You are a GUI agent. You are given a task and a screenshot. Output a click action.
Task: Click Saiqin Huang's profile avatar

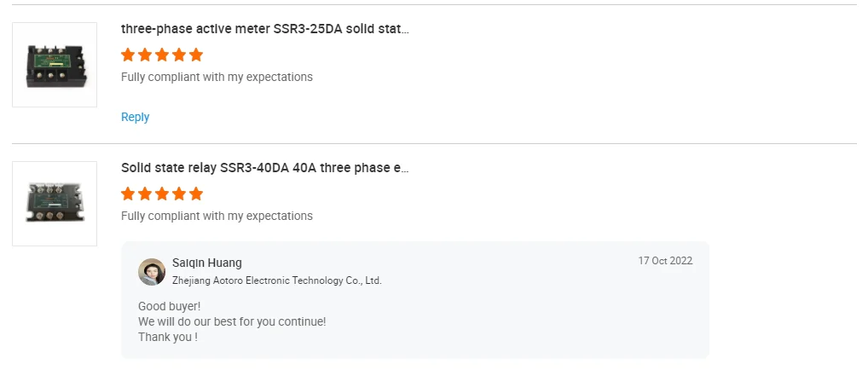pyautogui.click(x=152, y=272)
